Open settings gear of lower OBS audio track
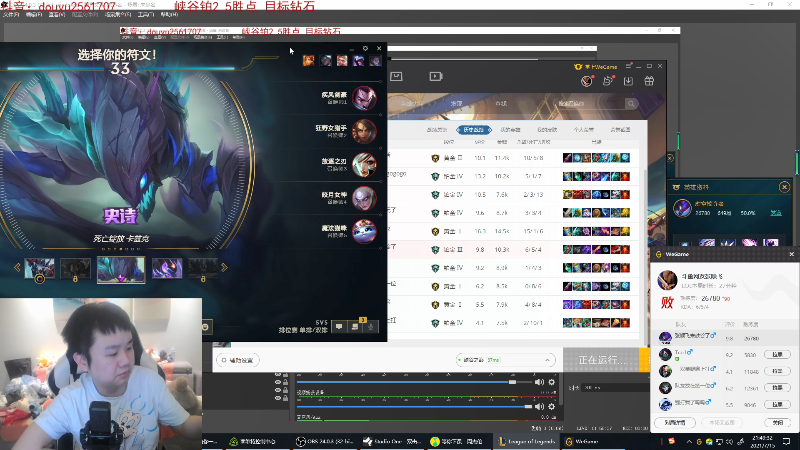800x450 pixels. tap(552, 407)
